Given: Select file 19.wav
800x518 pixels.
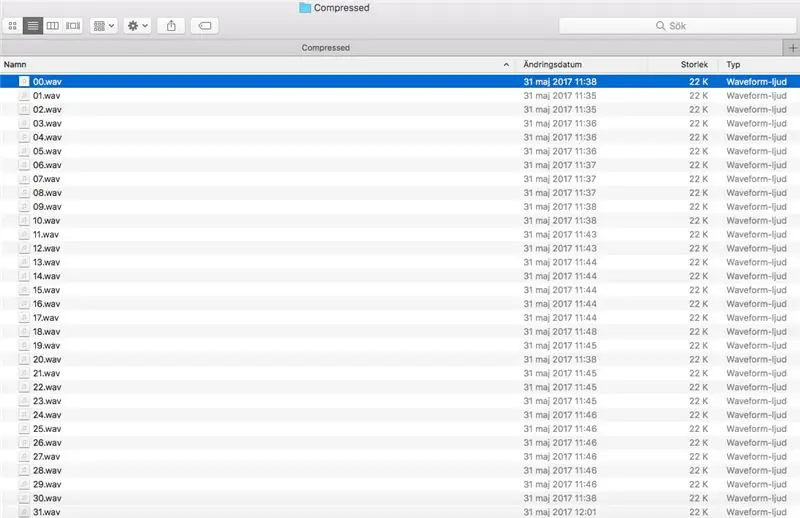Looking at the screenshot, I should click(400, 346).
